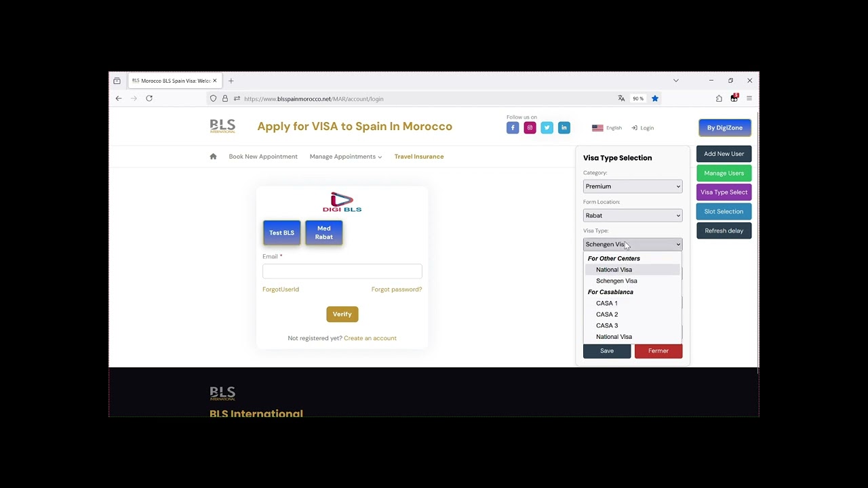Click the Med Rabat button
Image resolution: width=868 pixels, height=488 pixels.
coord(323,232)
